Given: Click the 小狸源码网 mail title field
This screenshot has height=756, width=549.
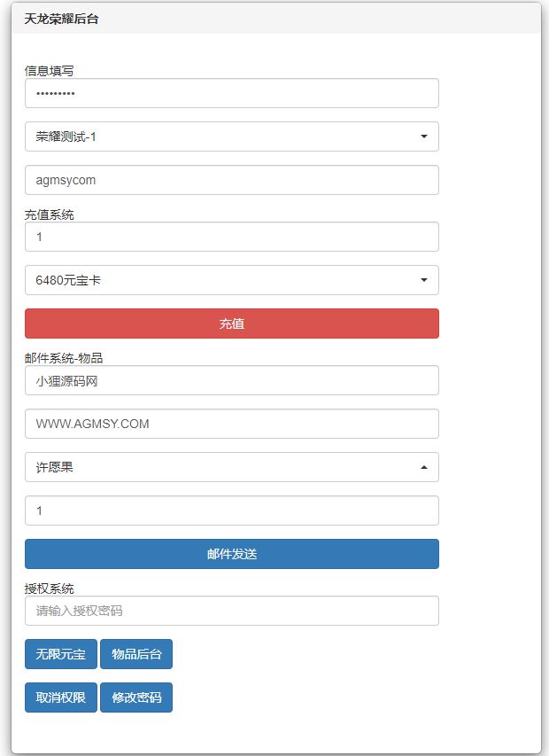Looking at the screenshot, I should coord(231,381).
